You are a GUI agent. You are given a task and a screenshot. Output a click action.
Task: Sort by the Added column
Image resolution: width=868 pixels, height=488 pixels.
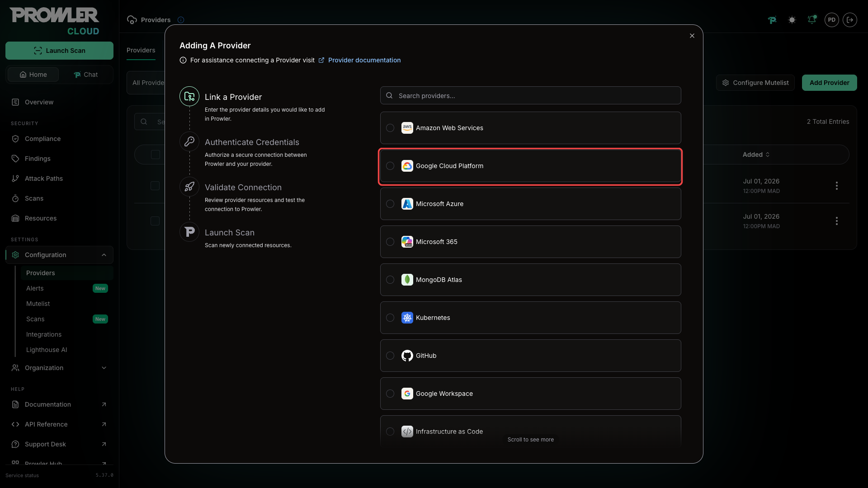(x=756, y=155)
